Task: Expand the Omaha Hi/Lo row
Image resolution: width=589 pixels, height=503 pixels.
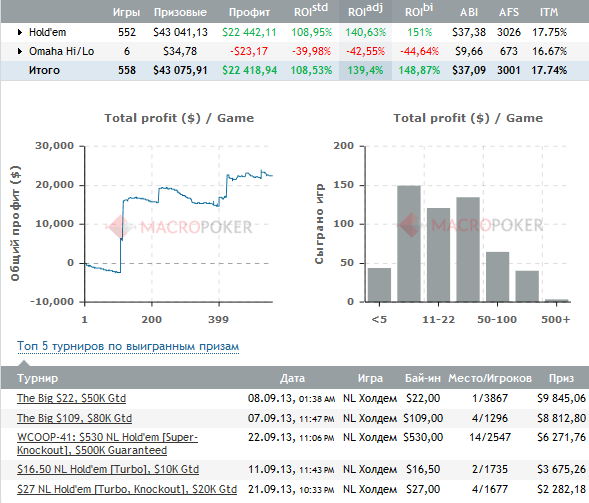Action: (20, 51)
